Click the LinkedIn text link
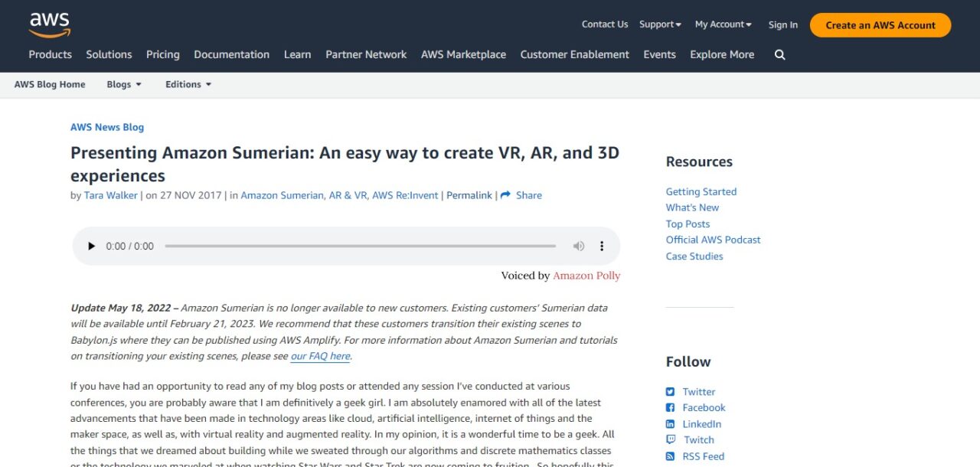The width and height of the screenshot is (980, 467). pos(702,424)
